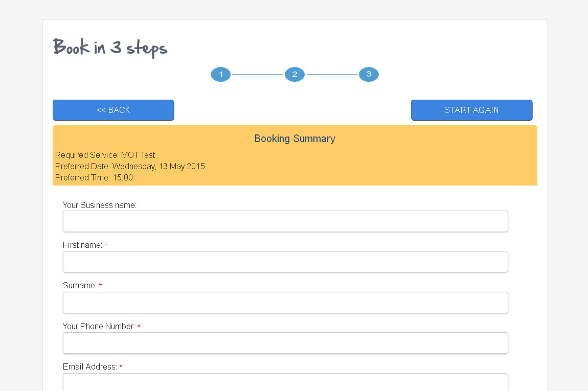
Task: Click the step 1 circle indicator
Action: click(220, 75)
